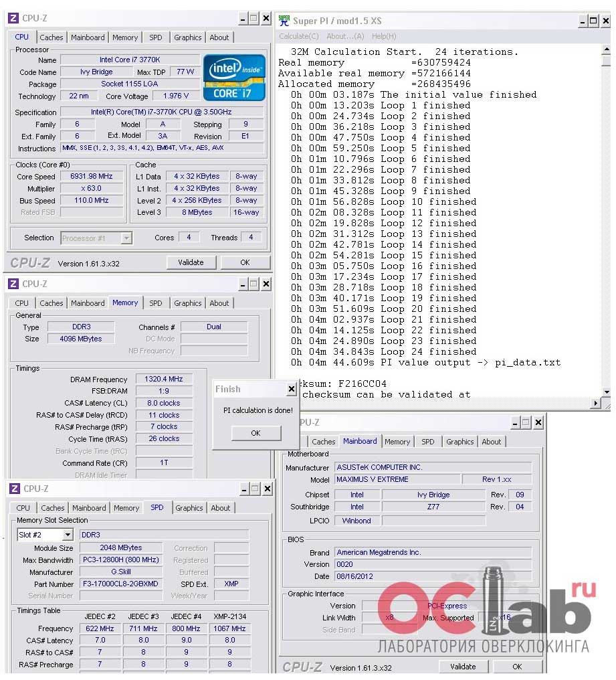Maximize the CPU-Z Mainboard window
Viewport: 616px width, 680px height.
526,422
